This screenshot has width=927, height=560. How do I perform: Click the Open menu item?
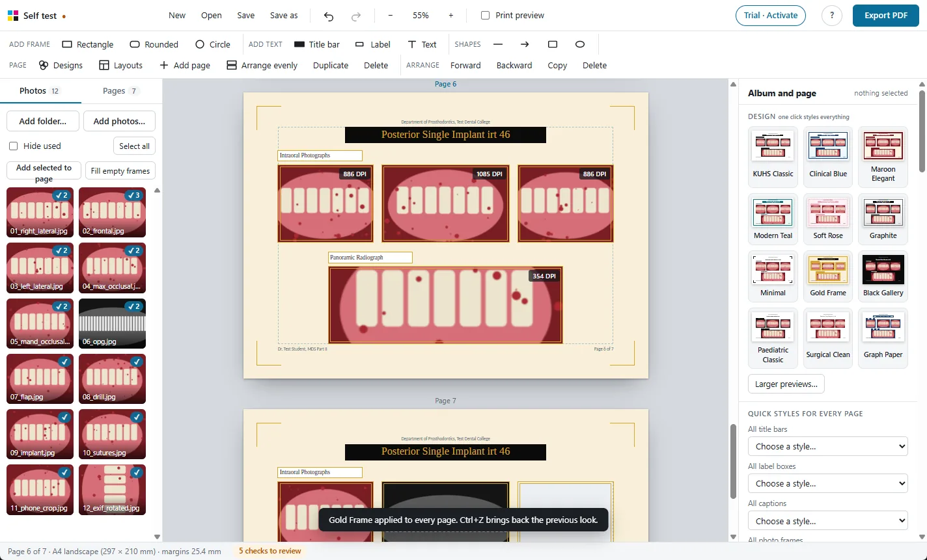212,16
